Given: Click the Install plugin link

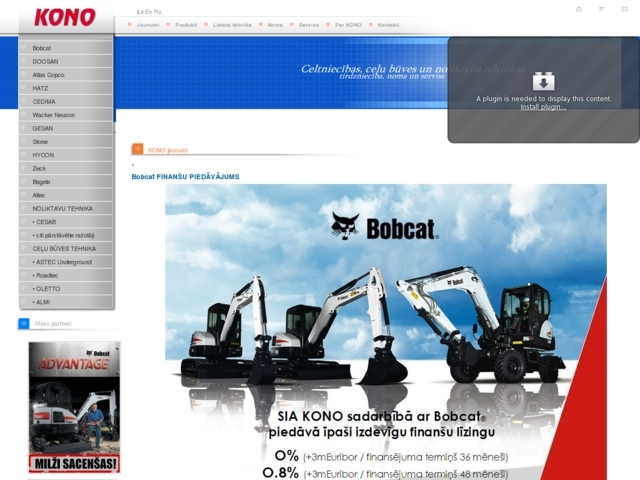Looking at the screenshot, I should [x=543, y=107].
